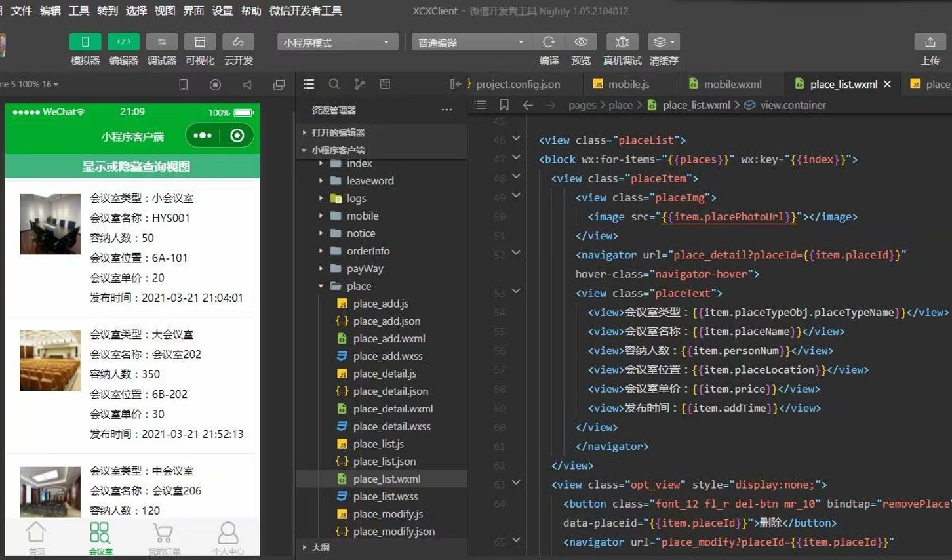
Task: Click the breadcrumb bookmark icon
Action: pyautogui.click(x=504, y=105)
